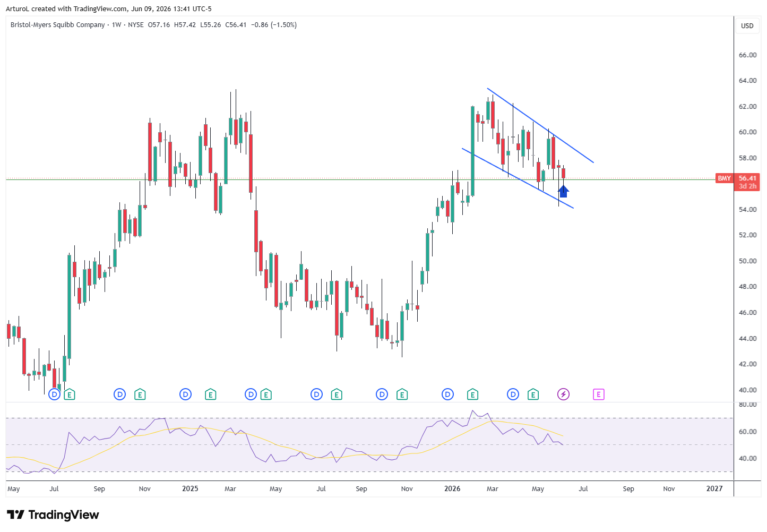Click the 3d 2h bar countdown
The image size is (767, 532).
[747, 186]
